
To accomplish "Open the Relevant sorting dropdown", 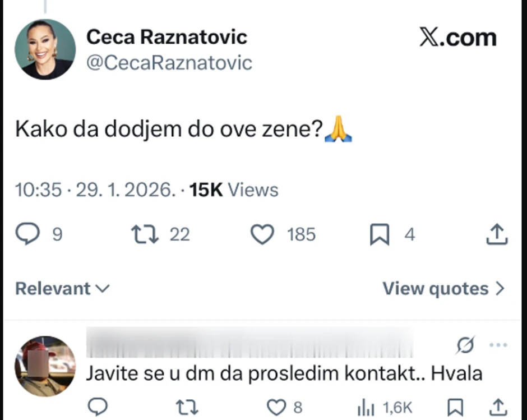I will (62, 288).
